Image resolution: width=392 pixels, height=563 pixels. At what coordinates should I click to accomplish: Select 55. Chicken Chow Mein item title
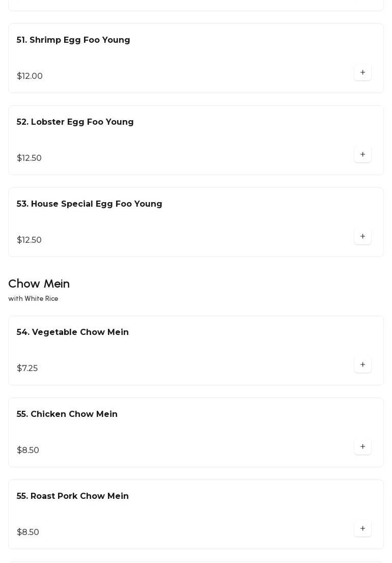pos(67,414)
